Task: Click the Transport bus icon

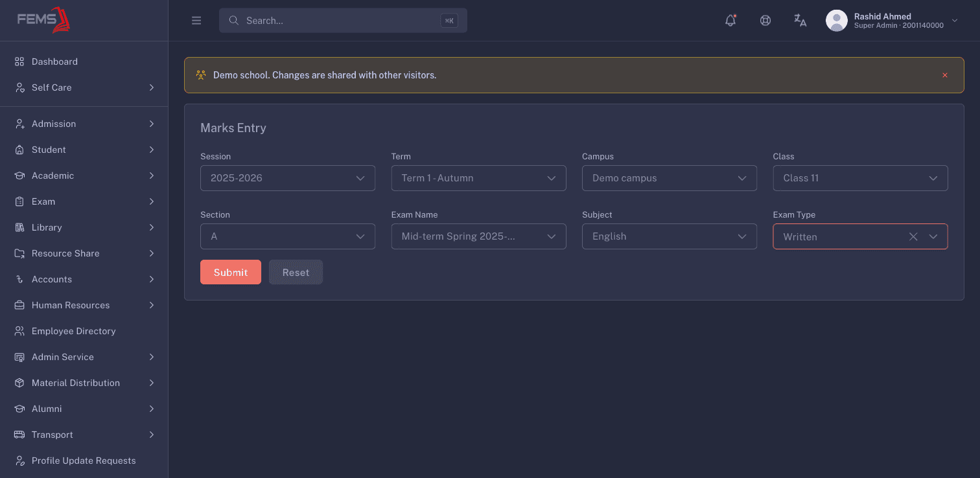Action: (19, 435)
